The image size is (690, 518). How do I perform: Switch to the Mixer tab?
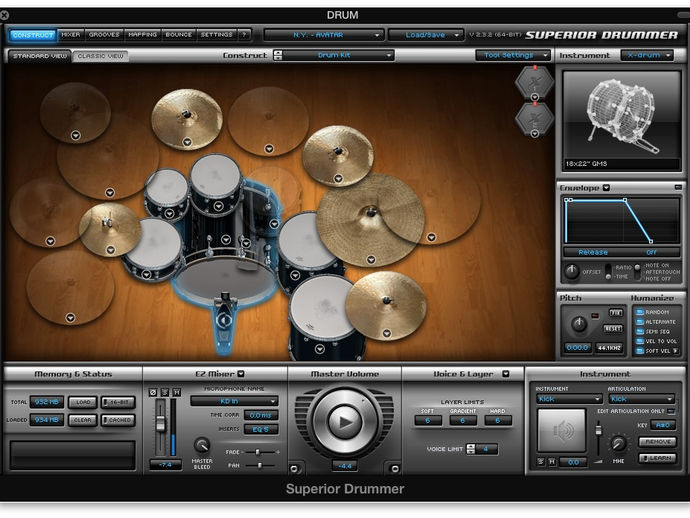[x=70, y=34]
